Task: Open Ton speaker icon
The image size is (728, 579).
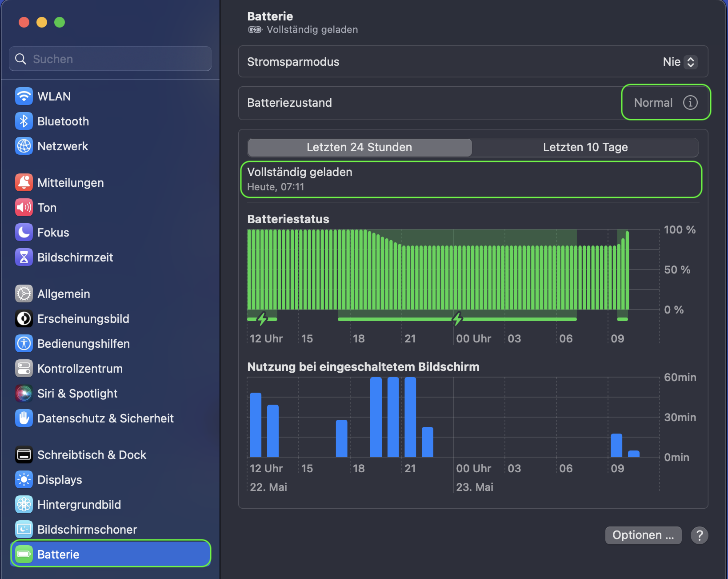Action: pyautogui.click(x=24, y=207)
